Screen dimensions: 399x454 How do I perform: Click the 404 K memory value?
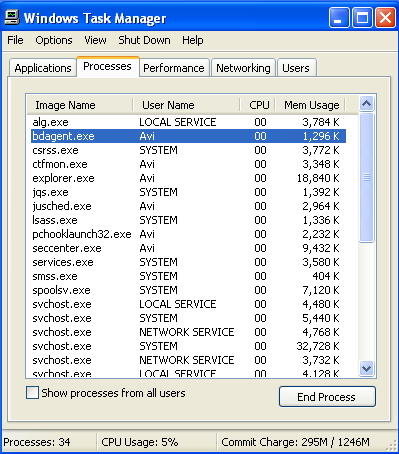[326, 276]
